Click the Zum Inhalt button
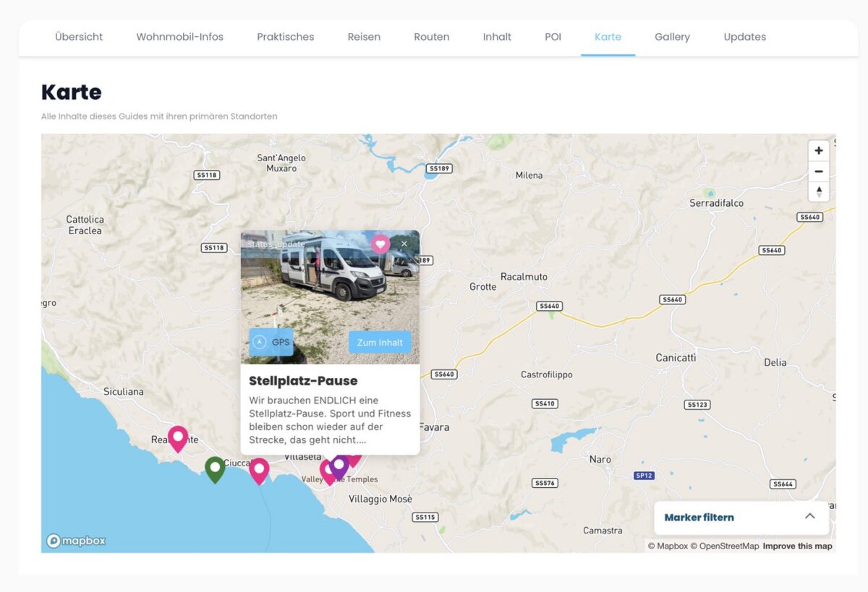The height and width of the screenshot is (592, 868). [x=380, y=343]
